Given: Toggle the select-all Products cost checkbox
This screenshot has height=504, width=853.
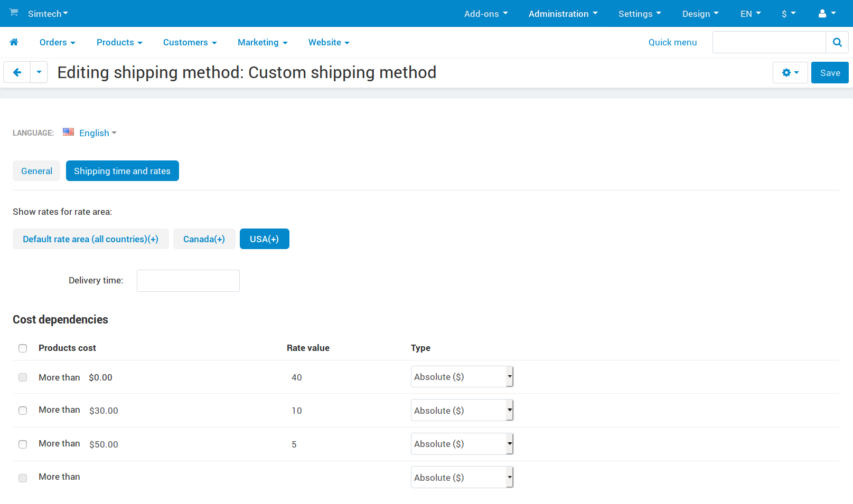Looking at the screenshot, I should pos(23,348).
